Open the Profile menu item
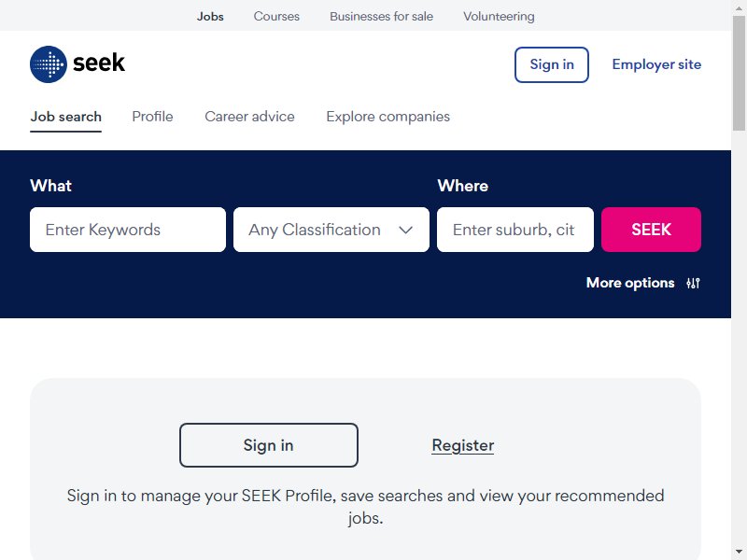Image resolution: width=747 pixels, height=560 pixels. click(x=152, y=117)
